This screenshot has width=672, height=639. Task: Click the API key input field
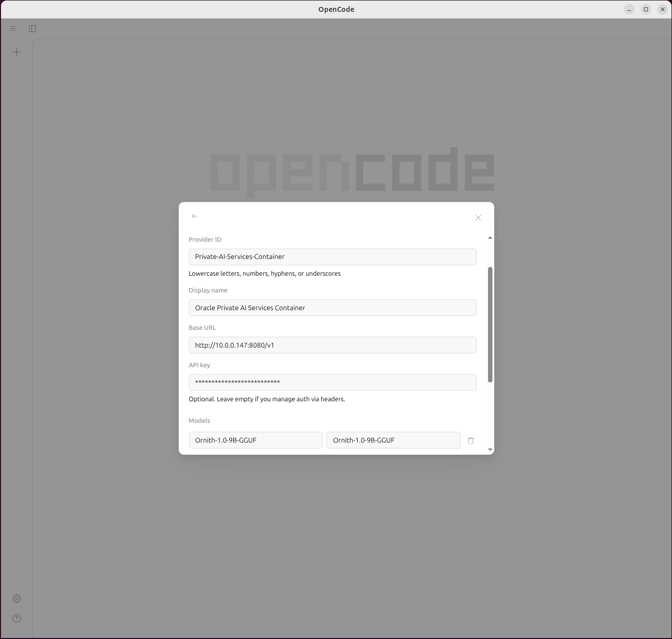click(x=333, y=383)
